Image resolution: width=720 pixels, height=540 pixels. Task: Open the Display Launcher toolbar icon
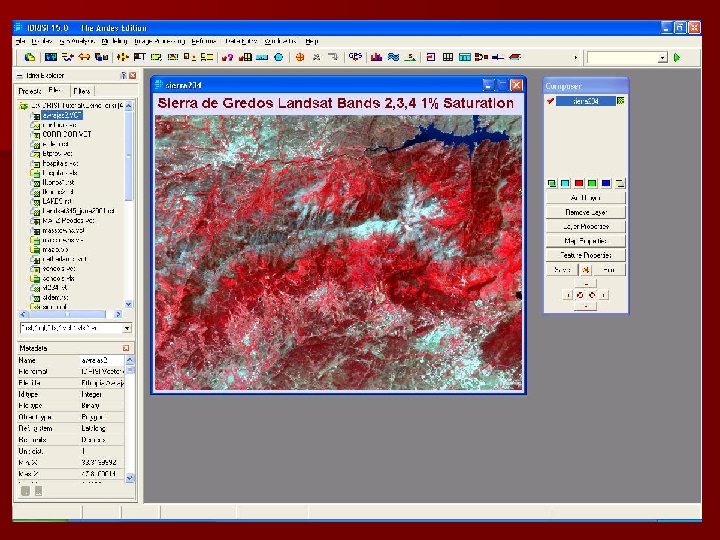tap(51, 57)
